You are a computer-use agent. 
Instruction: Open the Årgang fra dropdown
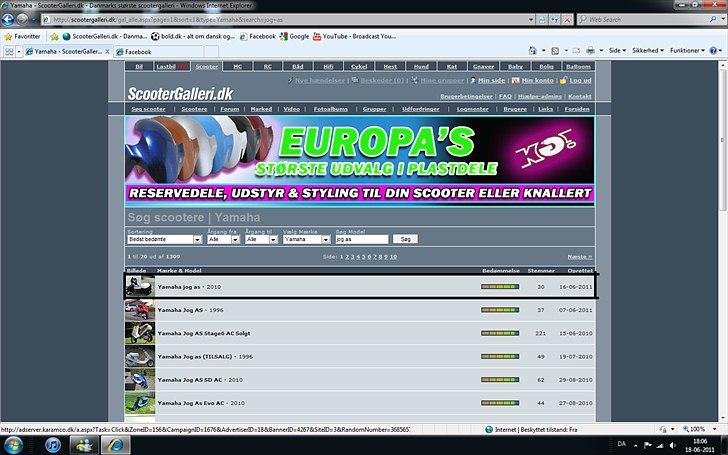[223, 240]
